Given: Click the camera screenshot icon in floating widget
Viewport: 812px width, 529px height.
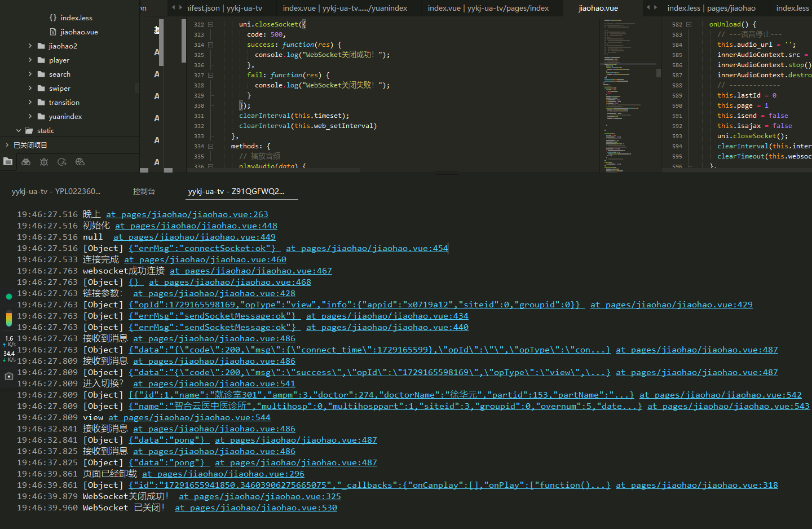Looking at the screenshot, I should 8,376.
